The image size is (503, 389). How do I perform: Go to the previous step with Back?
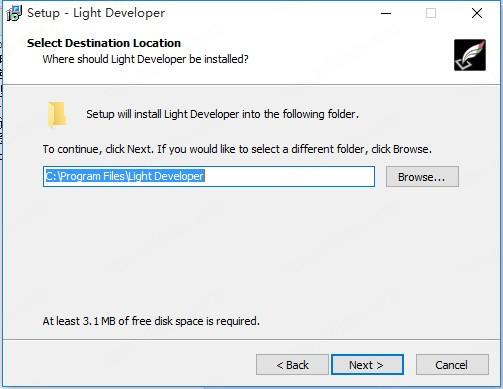pyautogui.click(x=292, y=365)
